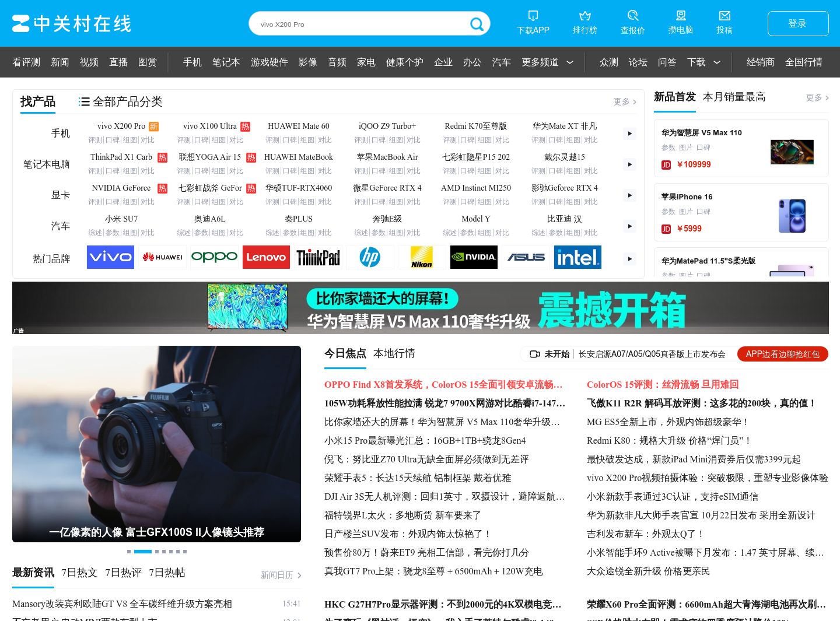Open 更多 link in 新品首发 panel
The width and height of the screenshot is (840, 621).
point(817,97)
